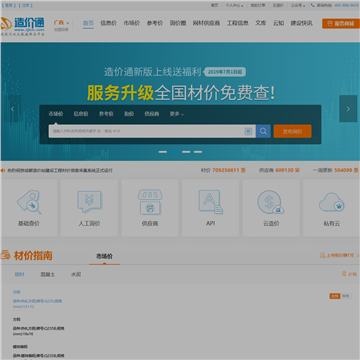
Task: Click the 云造价 link in top bar
Action: (278, 5)
